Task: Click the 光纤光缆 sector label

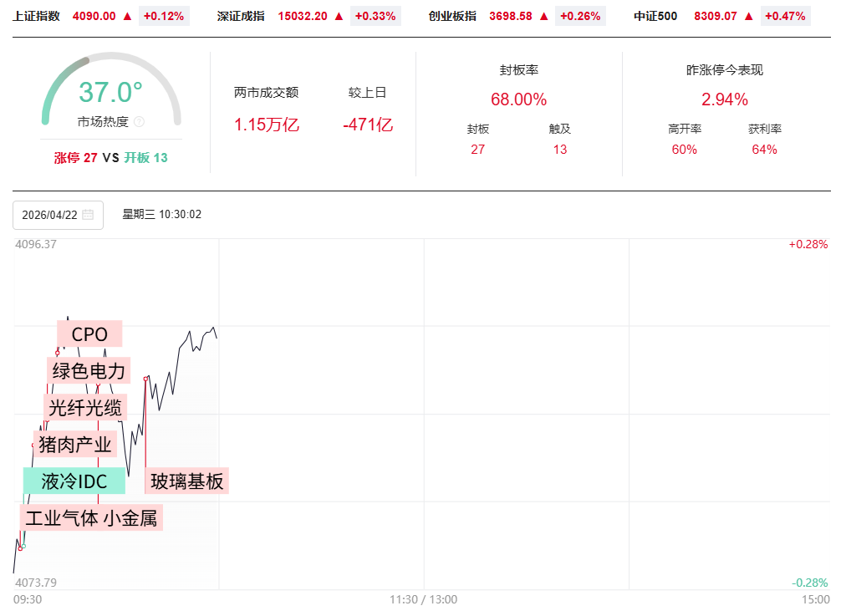Action: [85, 408]
